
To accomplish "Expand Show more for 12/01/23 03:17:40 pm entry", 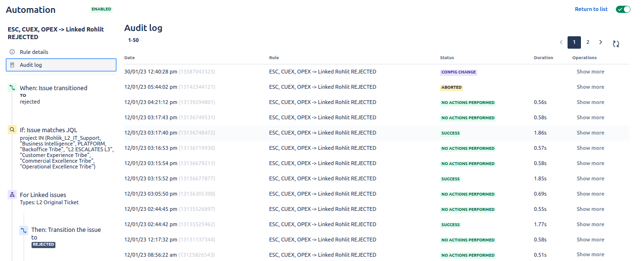I will point(590,133).
